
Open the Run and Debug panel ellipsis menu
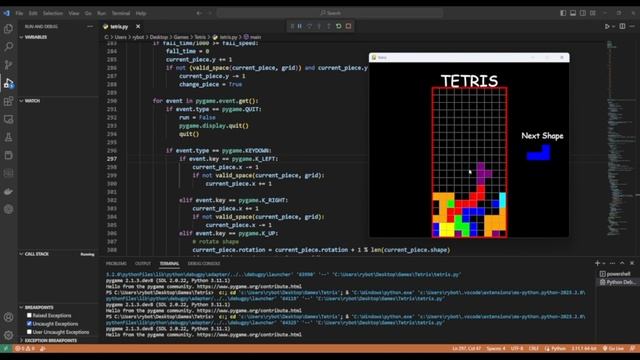(x=90, y=27)
